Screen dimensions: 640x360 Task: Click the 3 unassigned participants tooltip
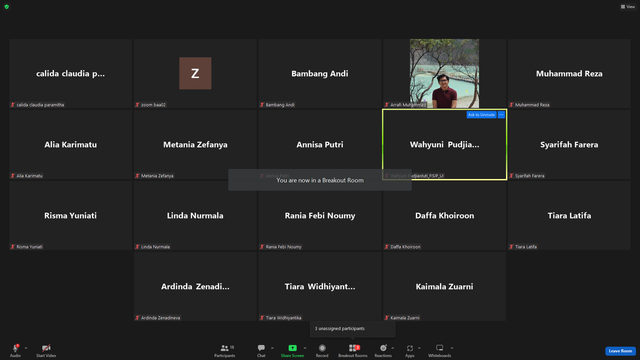353,329
